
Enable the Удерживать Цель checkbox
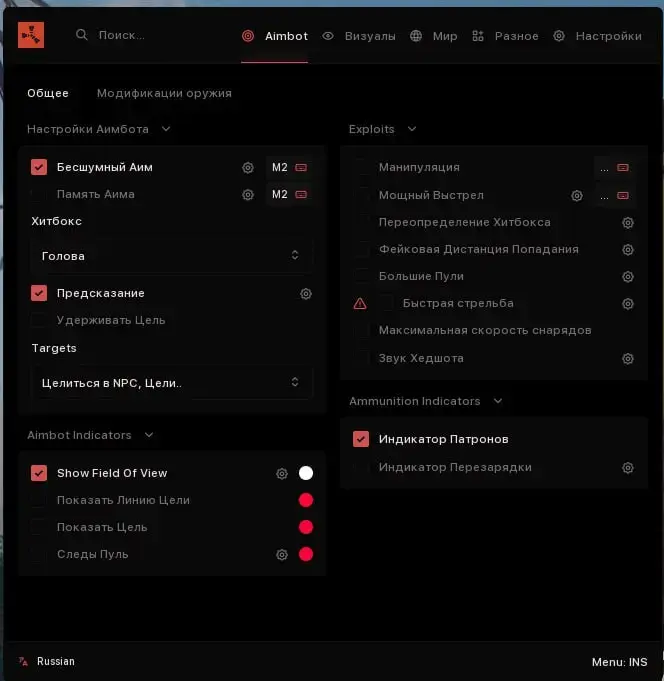click(39, 321)
